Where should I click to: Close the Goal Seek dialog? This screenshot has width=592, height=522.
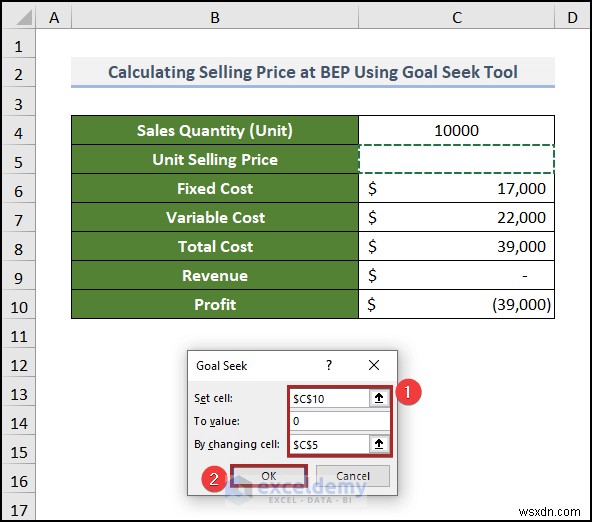tap(374, 365)
